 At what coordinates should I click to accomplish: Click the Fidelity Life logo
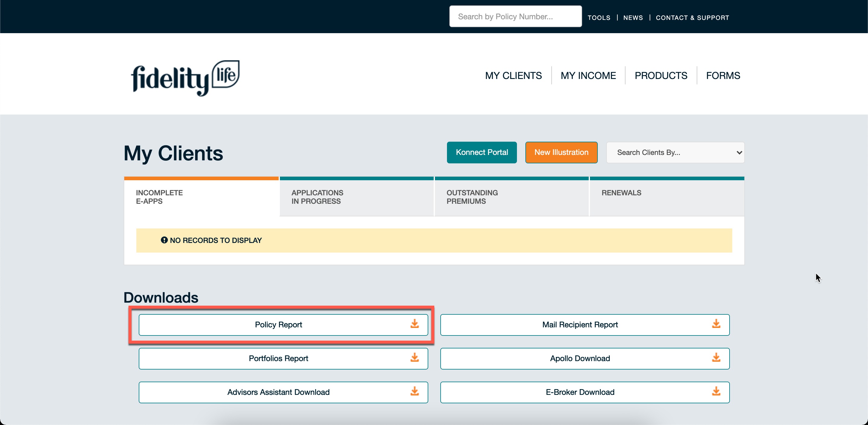[x=185, y=78]
